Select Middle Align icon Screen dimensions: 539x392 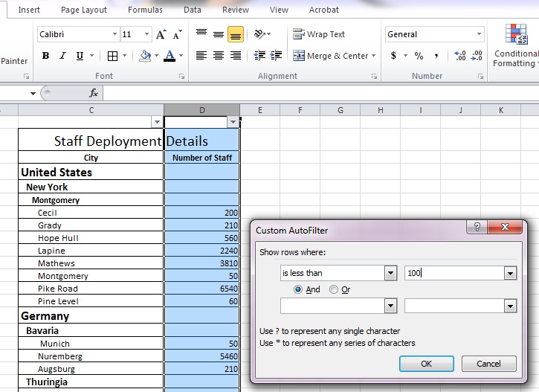click(x=219, y=34)
